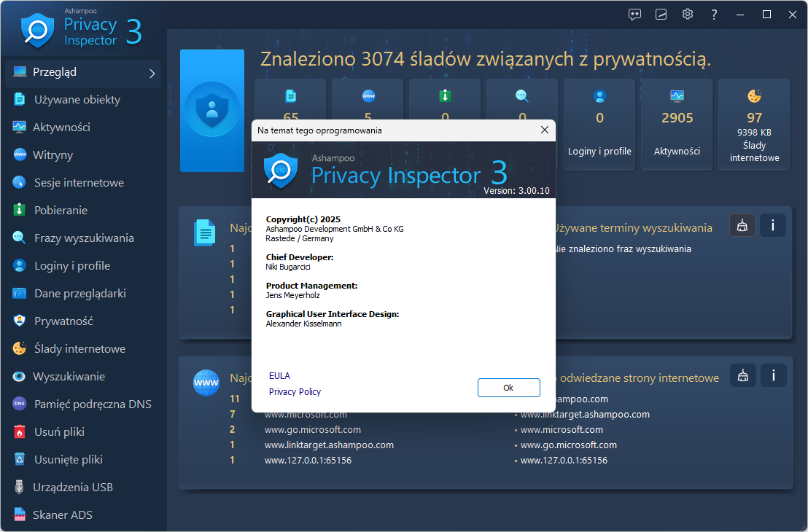Clean odwiedzane strony internetowe broom button
Viewport: 808px width, 532px height.
click(742, 375)
